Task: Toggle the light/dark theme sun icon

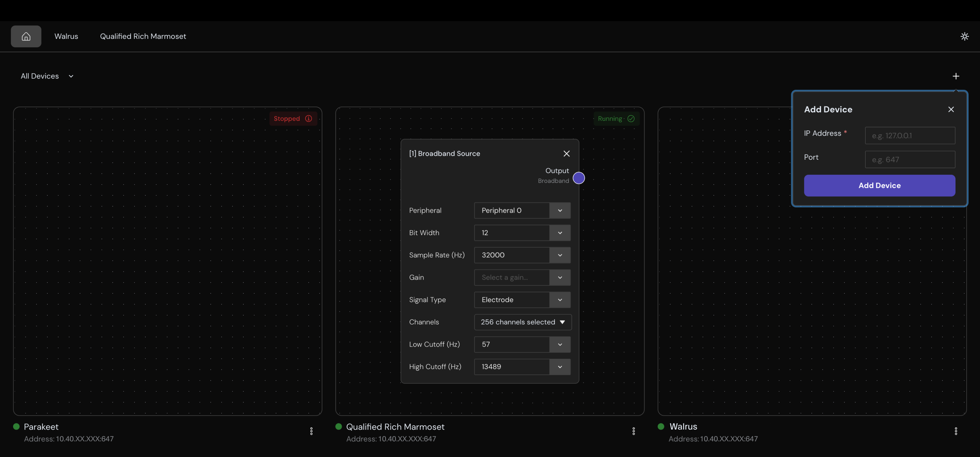Action: [x=964, y=36]
